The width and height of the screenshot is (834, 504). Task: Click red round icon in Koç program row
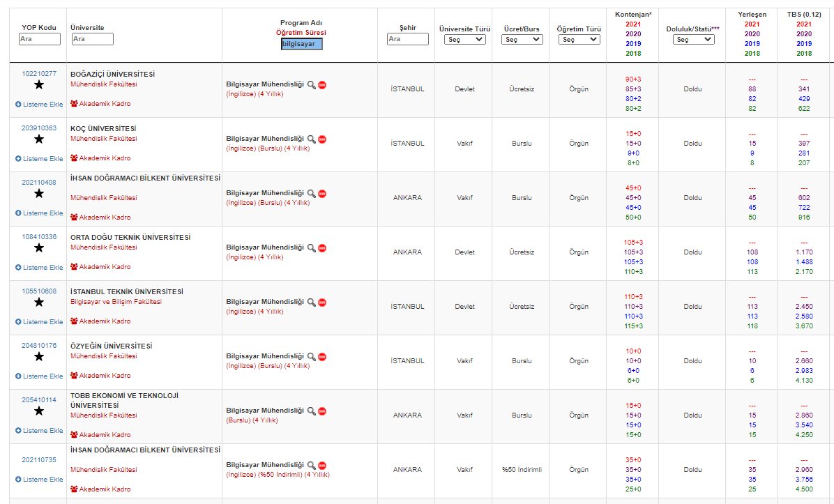tap(322, 139)
